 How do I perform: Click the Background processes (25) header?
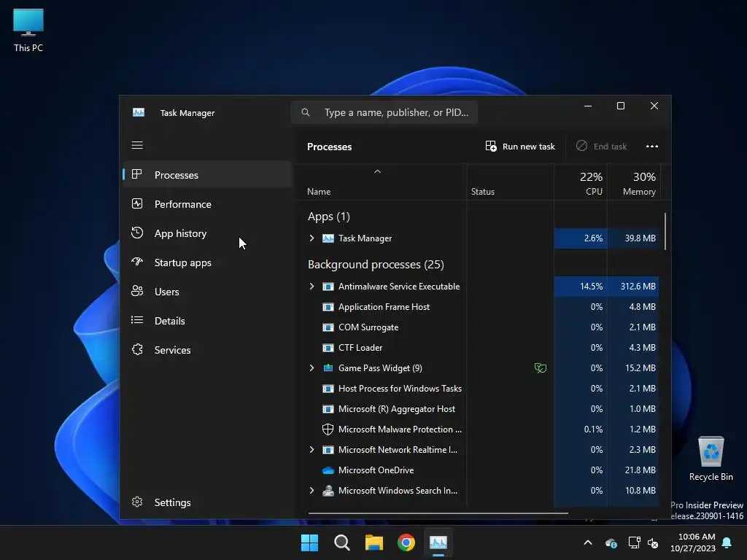click(376, 264)
